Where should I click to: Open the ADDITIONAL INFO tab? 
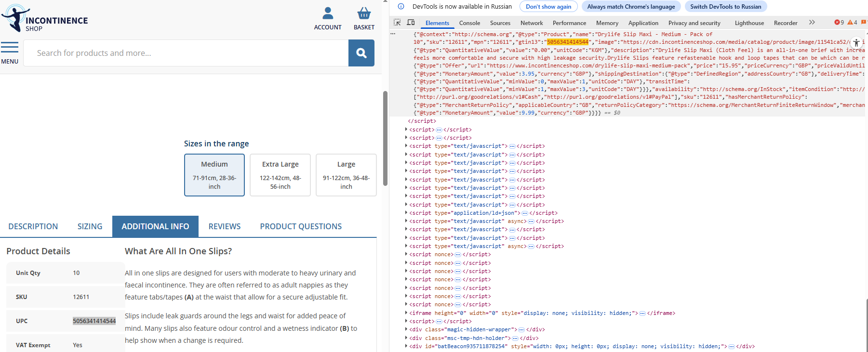[155, 226]
